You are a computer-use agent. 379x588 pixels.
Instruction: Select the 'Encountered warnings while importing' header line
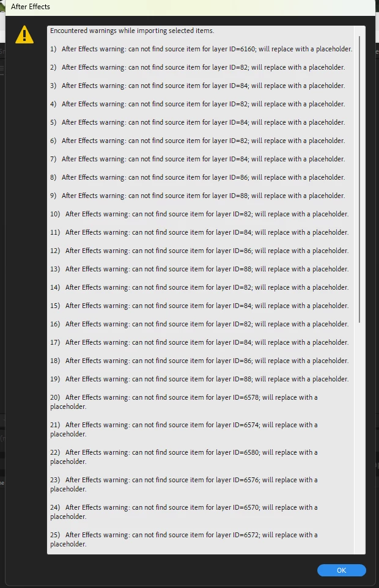point(132,31)
